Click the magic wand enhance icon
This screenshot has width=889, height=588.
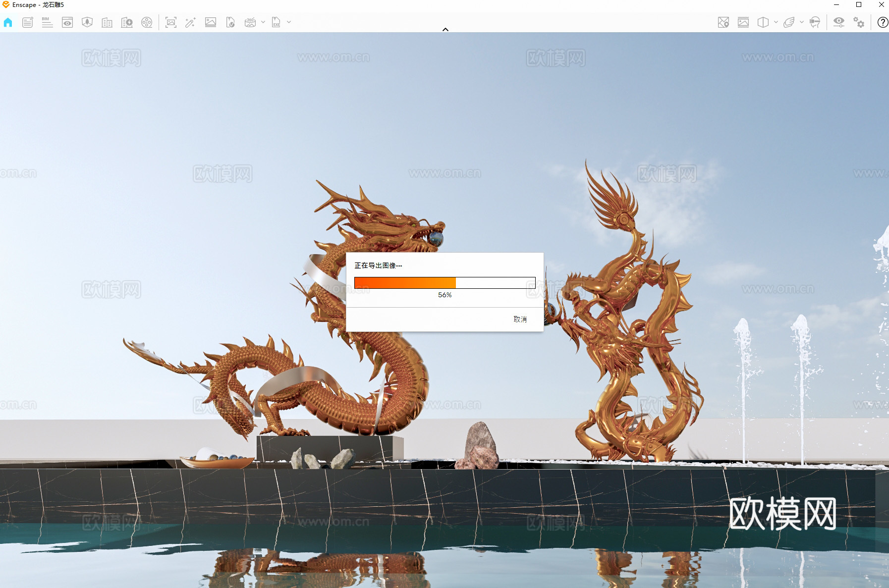coord(190,22)
